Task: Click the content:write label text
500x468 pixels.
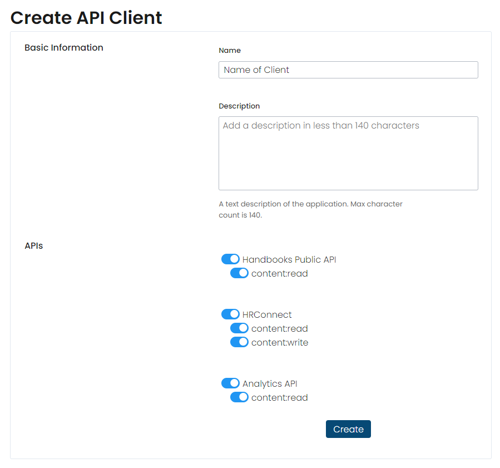Action: coord(280,343)
